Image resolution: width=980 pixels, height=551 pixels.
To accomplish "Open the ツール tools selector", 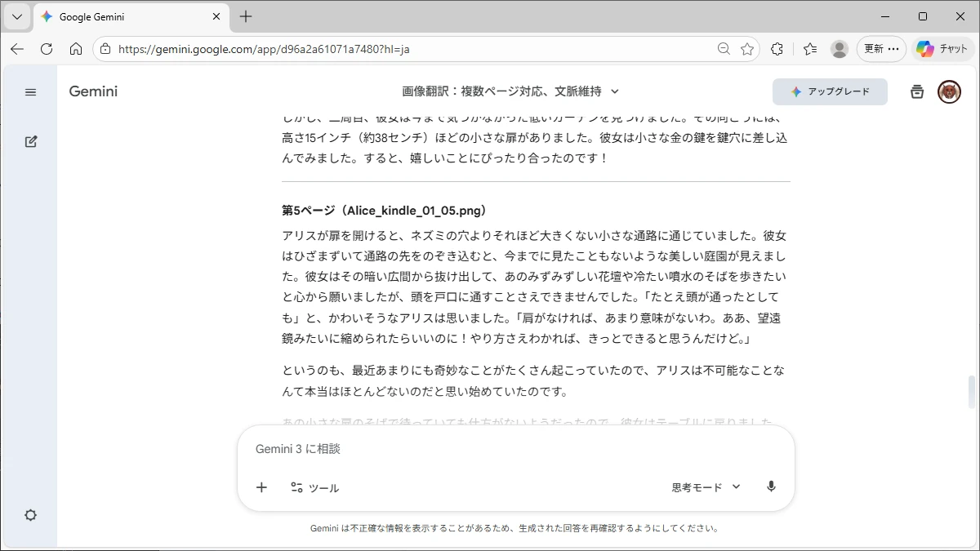I will 315,487.
